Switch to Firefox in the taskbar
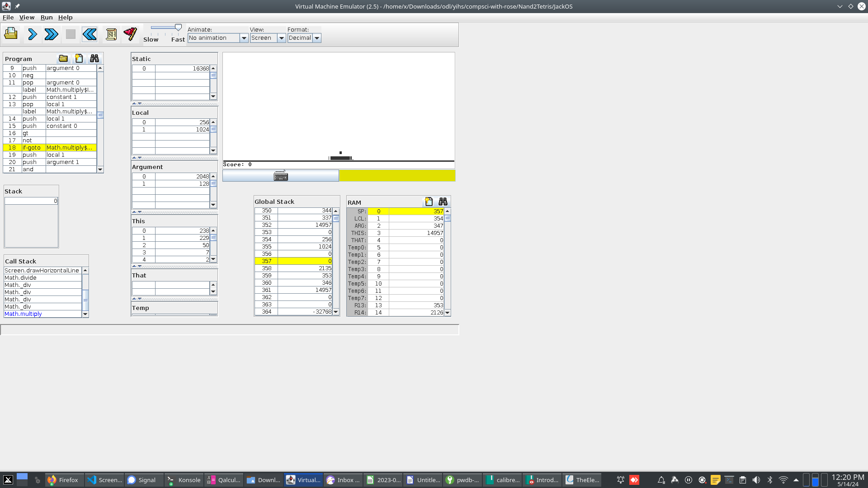868x488 pixels. click(x=63, y=480)
